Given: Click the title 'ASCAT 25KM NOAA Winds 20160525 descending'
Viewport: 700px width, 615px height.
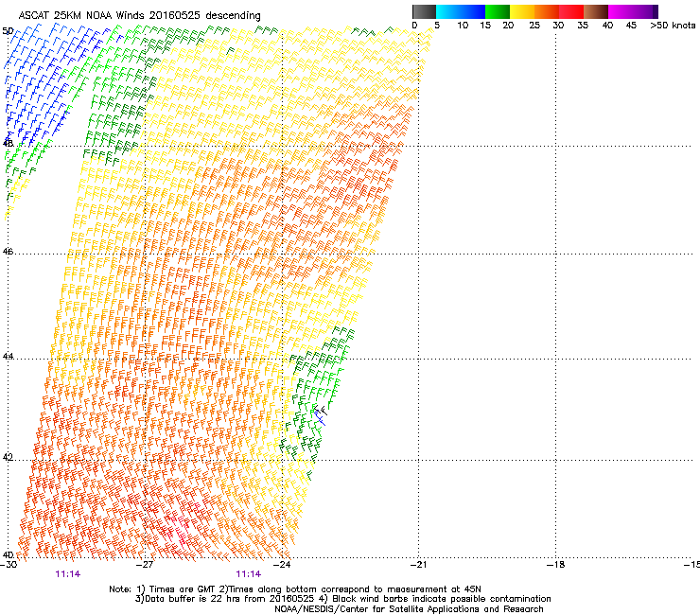Looking at the screenshot, I should [x=139, y=16].
